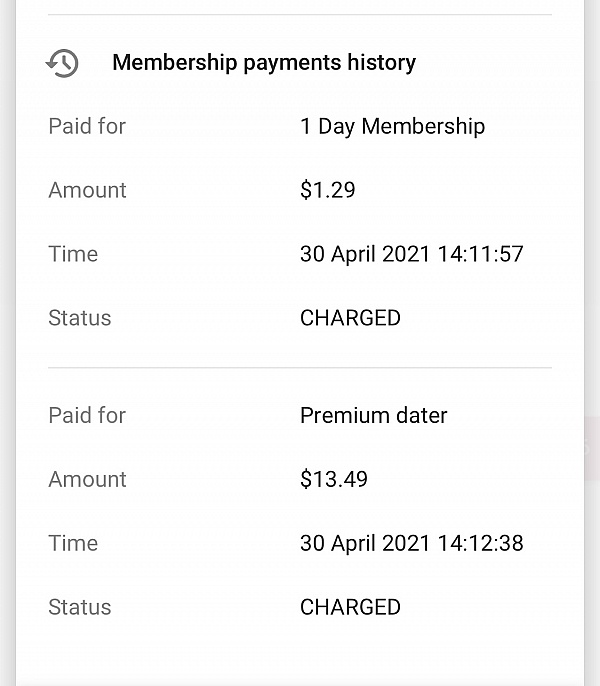Click the history clock icon
Image resolution: width=600 pixels, height=686 pixels.
[x=62, y=63]
